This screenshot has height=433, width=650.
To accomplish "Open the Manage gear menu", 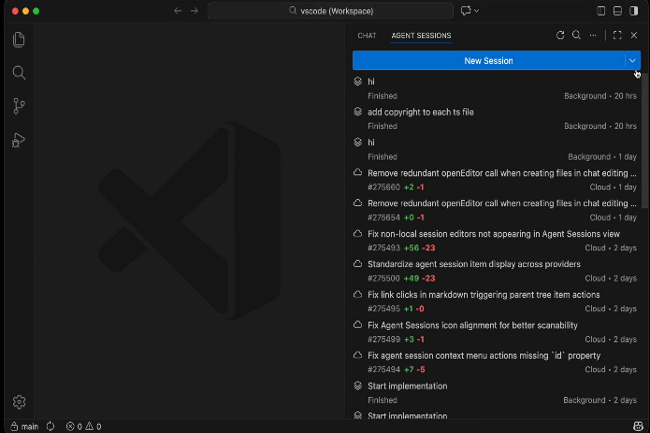I will pos(19,402).
